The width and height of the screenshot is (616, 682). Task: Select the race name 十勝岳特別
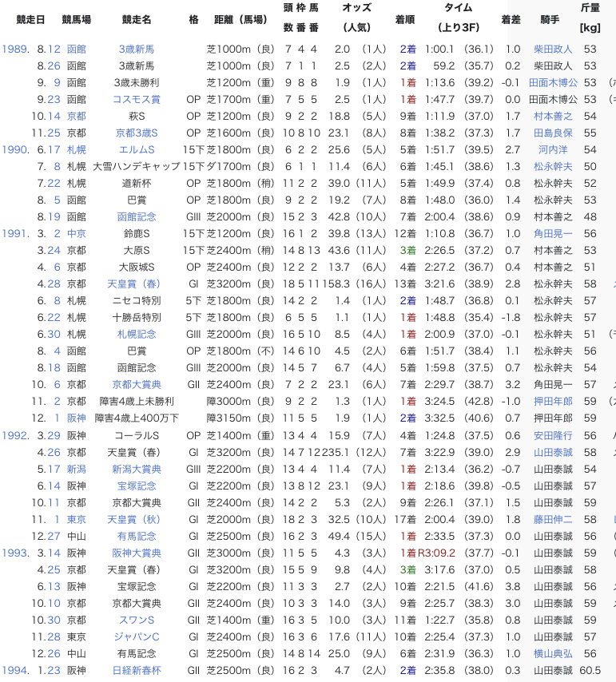pos(137,318)
